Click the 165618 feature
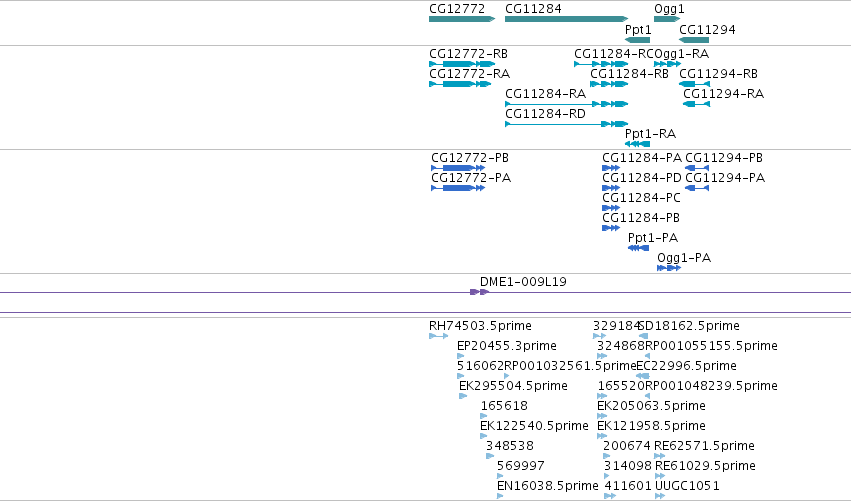 coord(484,417)
